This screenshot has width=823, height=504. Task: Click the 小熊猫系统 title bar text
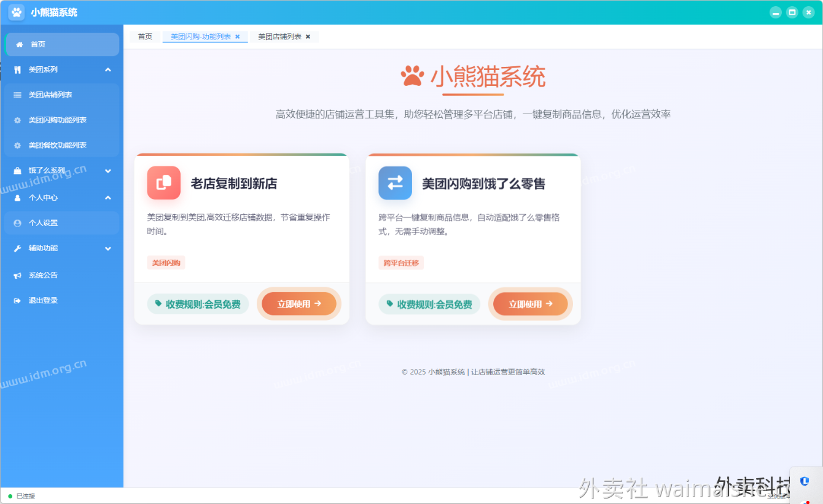[54, 12]
